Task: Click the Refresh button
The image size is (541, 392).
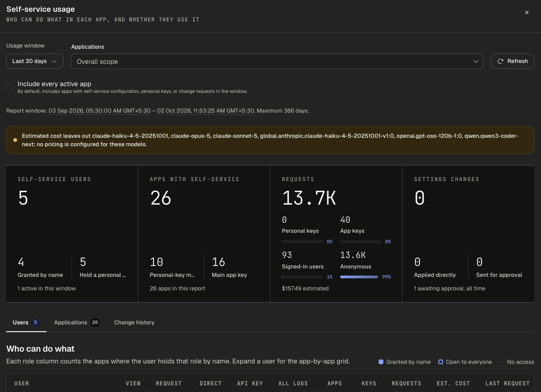Action: 512,61
